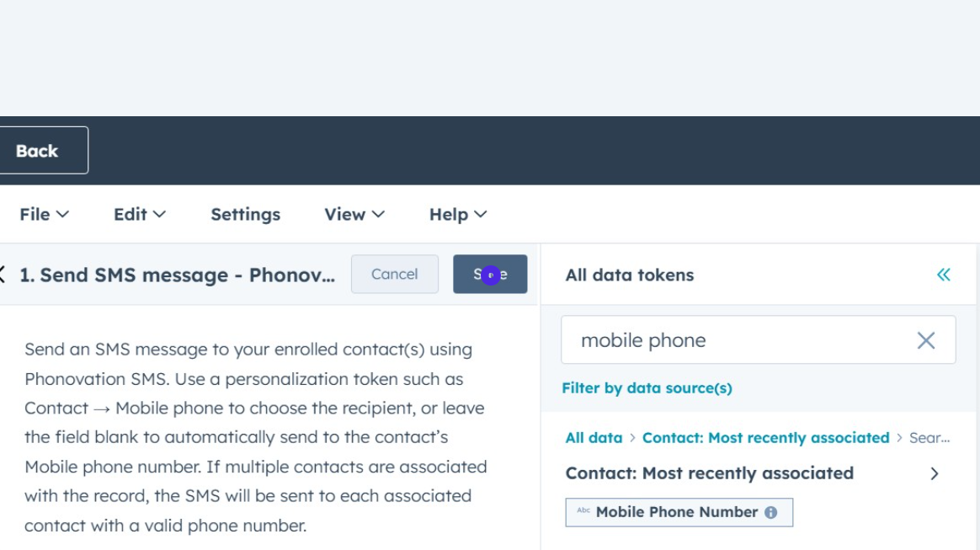
Task: Save the Send SMS message action
Action: pyautogui.click(x=490, y=275)
